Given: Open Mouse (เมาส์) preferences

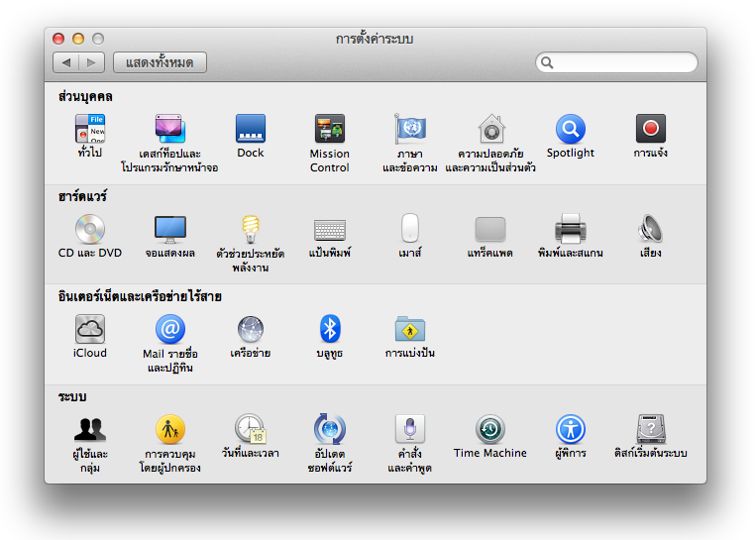Looking at the screenshot, I should (x=410, y=228).
